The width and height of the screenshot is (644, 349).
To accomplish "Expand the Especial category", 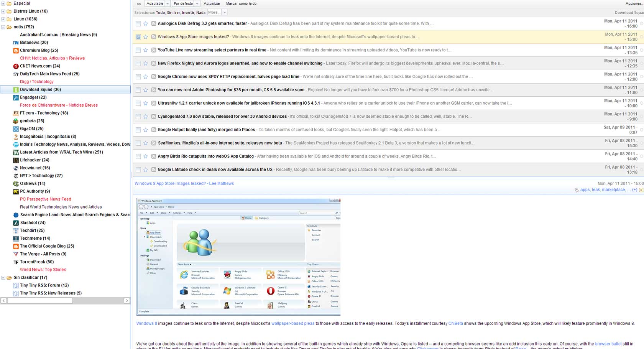I will 3,3.
